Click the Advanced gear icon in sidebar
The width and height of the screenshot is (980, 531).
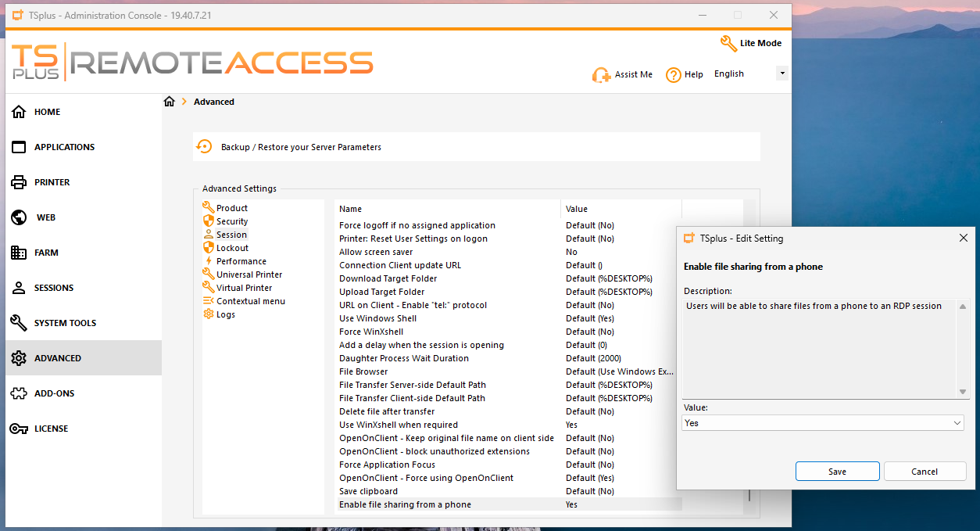pyautogui.click(x=20, y=358)
